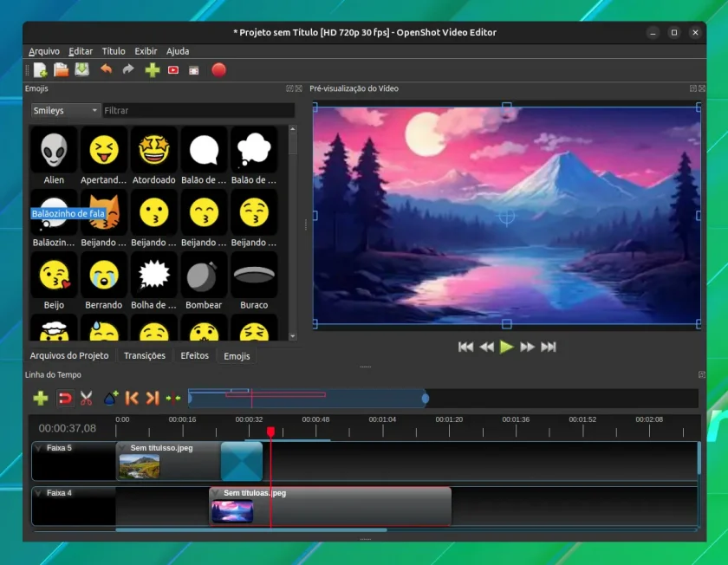Undo last action with orange arrow

coord(107,69)
